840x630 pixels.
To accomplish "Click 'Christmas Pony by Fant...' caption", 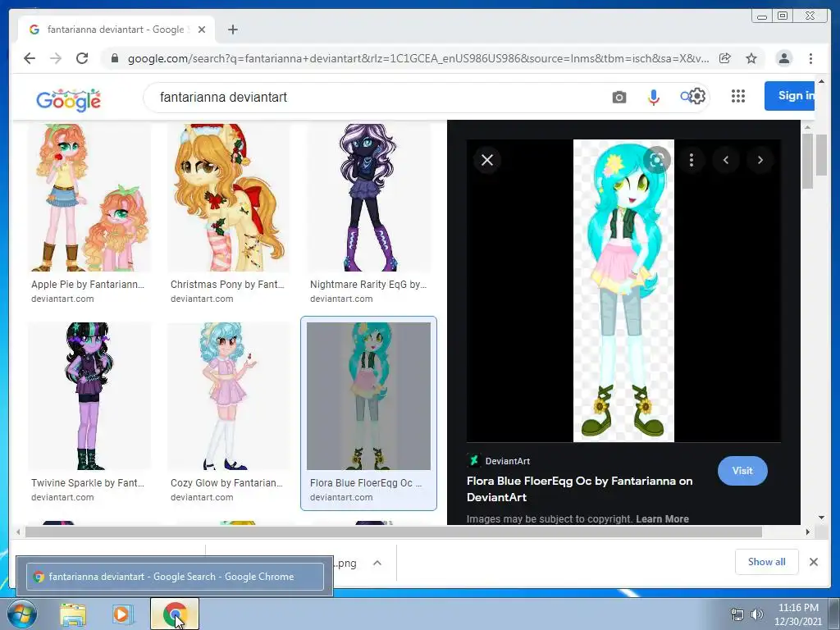I will click(x=227, y=285).
